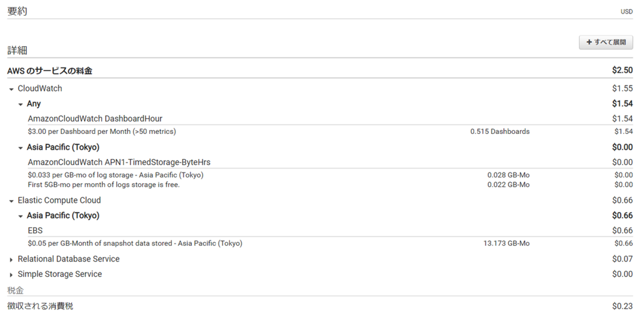This screenshot has height=314, width=644.
Task: Click the 徴収される消費税 tax row
Action: [40, 306]
